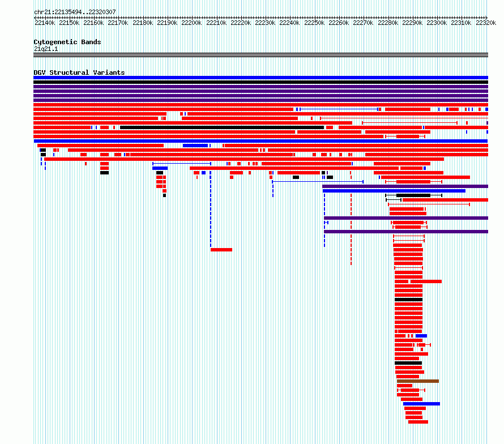This screenshot has height=444, width=504.
Task: Click the long black variant bar spanning 22170k to 22250k
Action: 222,127
